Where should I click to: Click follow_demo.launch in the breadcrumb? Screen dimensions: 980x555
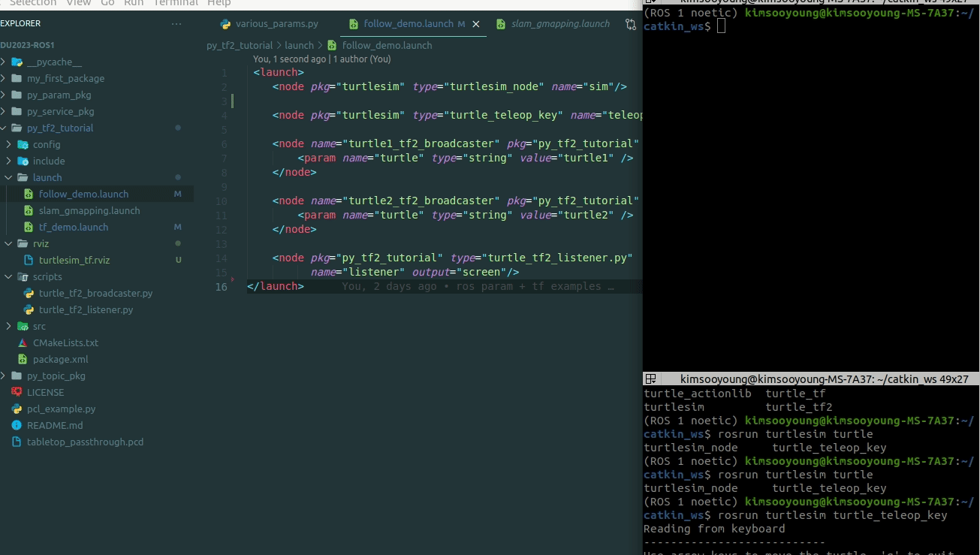click(x=387, y=45)
